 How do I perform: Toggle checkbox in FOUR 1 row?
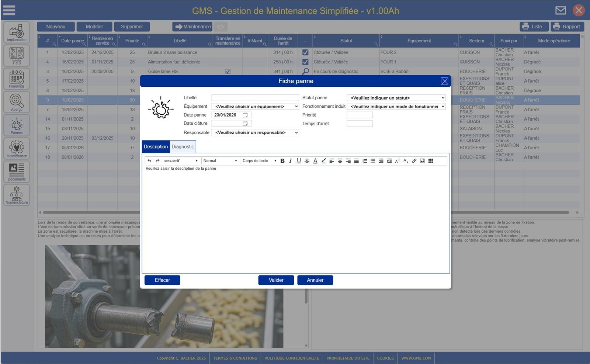click(305, 62)
